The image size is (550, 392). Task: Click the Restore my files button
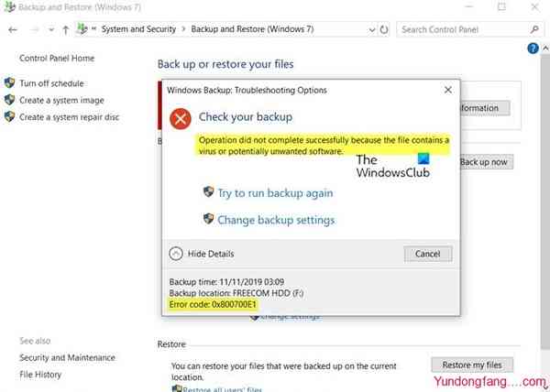[472, 365]
